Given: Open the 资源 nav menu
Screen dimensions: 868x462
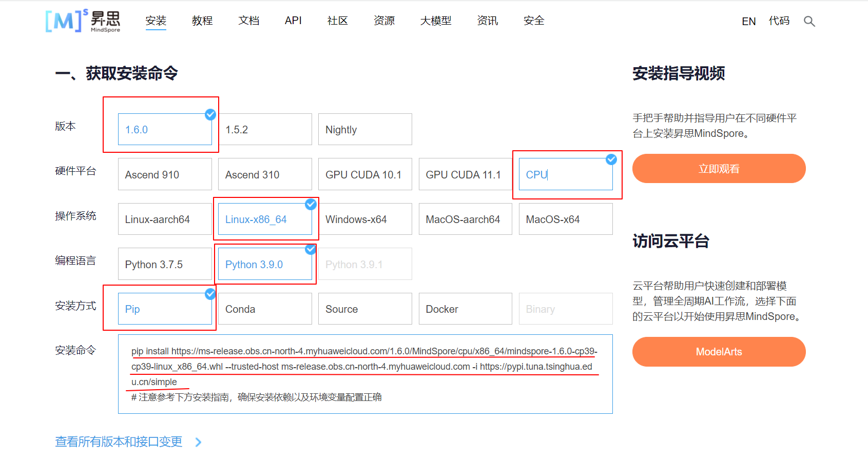Looking at the screenshot, I should pyautogui.click(x=384, y=21).
